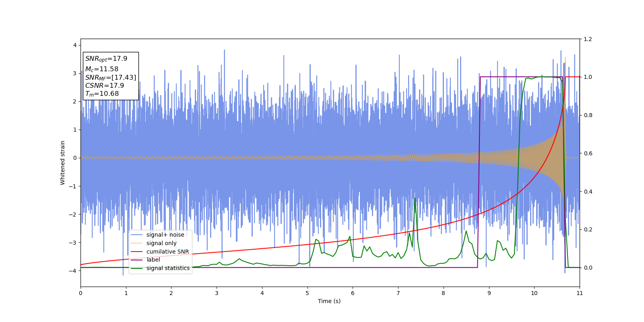Click tick label −2 on the strain axis
644x322 pixels.
73,214
